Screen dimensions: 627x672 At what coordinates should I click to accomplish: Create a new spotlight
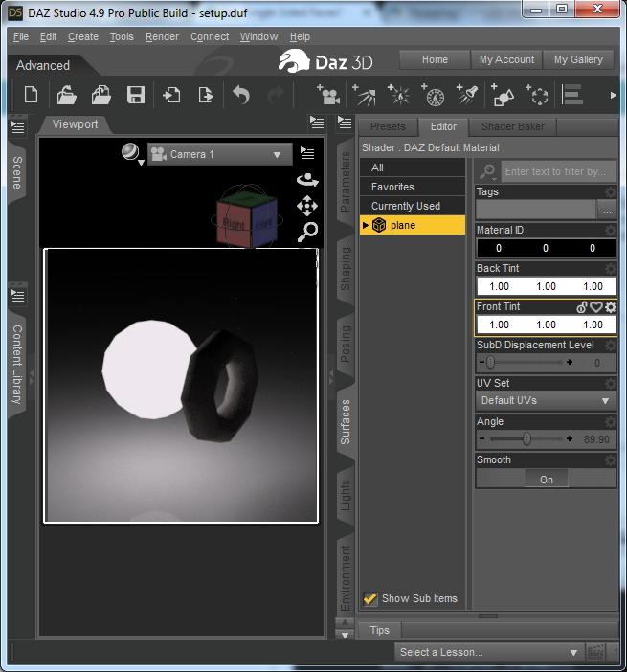tap(467, 94)
